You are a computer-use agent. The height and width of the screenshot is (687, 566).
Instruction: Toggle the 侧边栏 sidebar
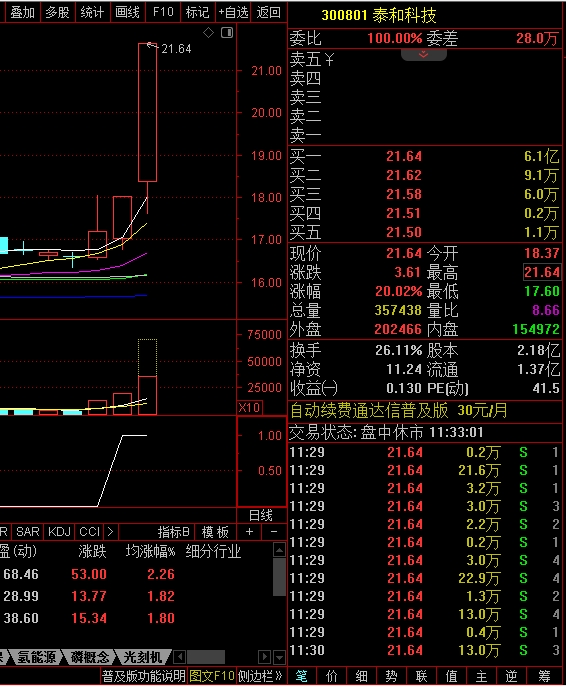point(260,676)
